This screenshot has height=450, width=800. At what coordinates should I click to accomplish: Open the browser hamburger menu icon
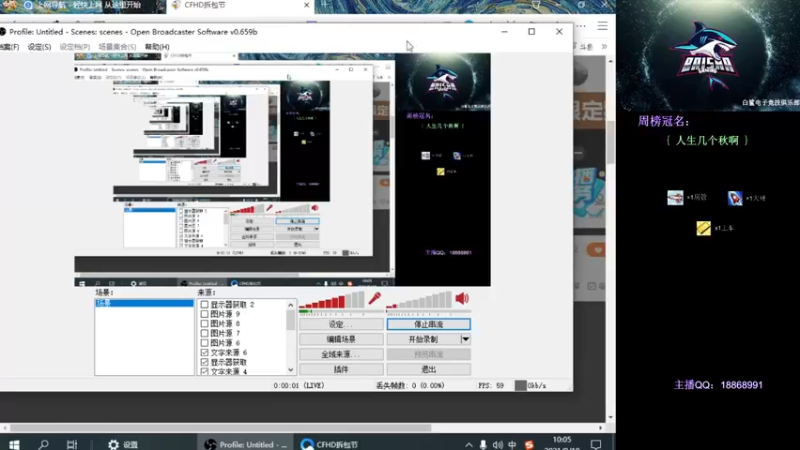[603, 26]
